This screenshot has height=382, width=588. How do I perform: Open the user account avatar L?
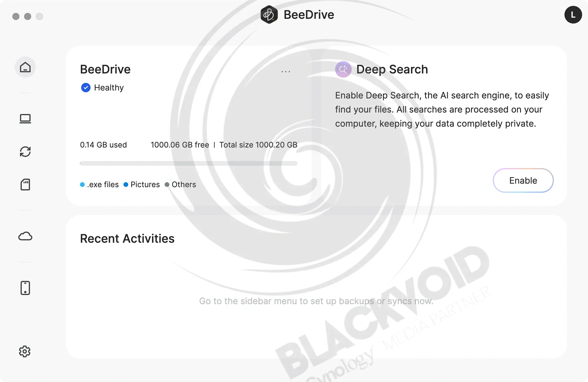point(573,15)
